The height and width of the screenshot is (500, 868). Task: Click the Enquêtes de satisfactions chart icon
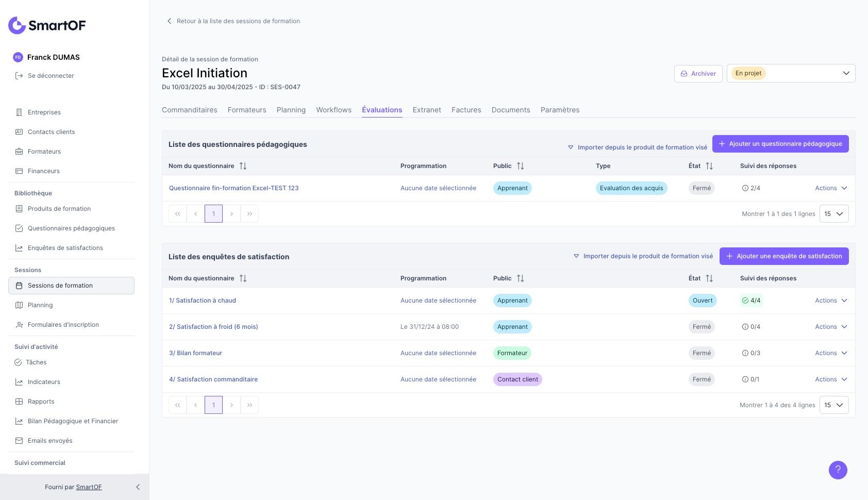tap(19, 248)
